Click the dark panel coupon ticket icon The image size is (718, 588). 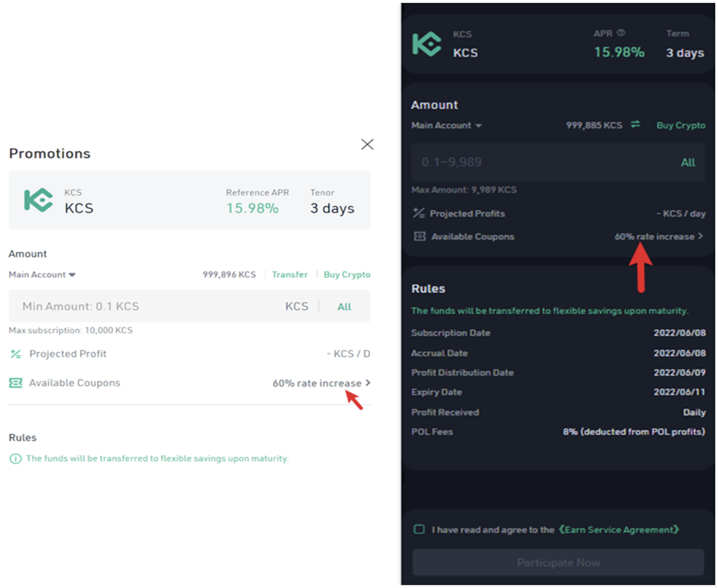(x=419, y=236)
